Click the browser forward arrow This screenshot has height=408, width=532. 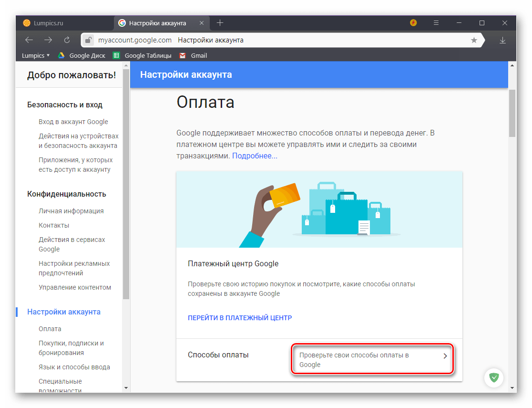(48, 40)
